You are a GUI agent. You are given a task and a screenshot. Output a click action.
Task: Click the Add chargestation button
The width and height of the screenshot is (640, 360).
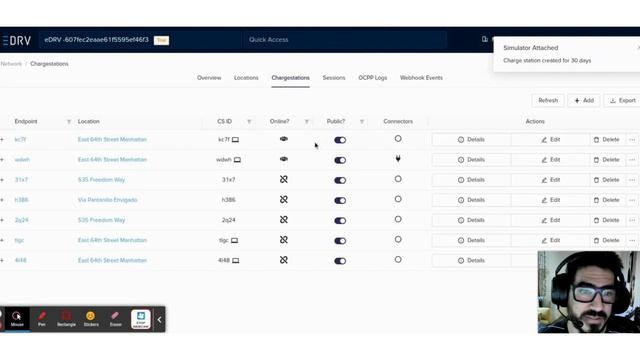[584, 100]
